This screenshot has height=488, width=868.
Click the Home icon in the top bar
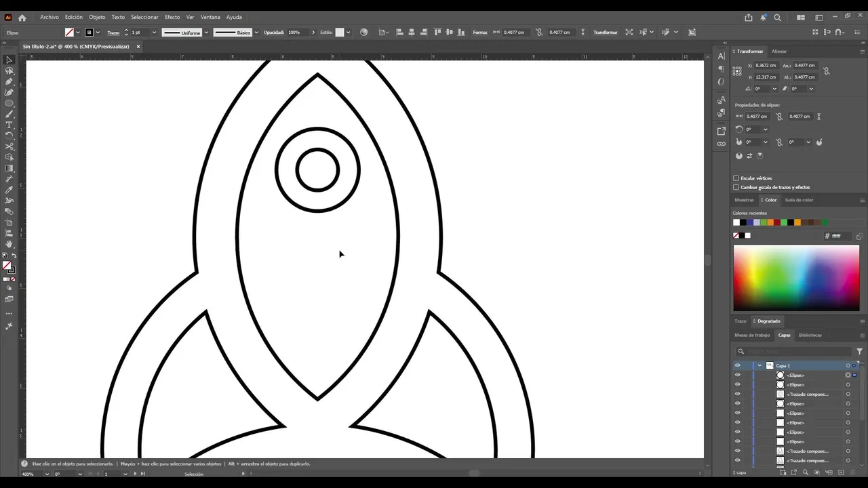click(22, 18)
